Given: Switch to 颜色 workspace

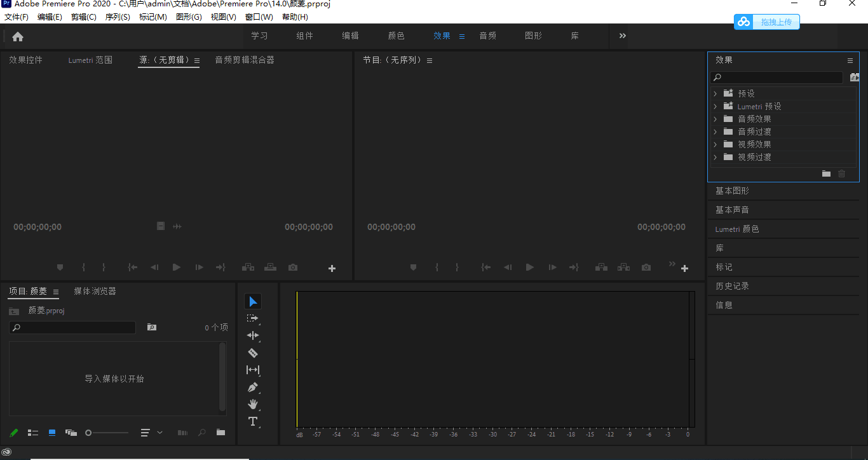Looking at the screenshot, I should click(x=397, y=36).
